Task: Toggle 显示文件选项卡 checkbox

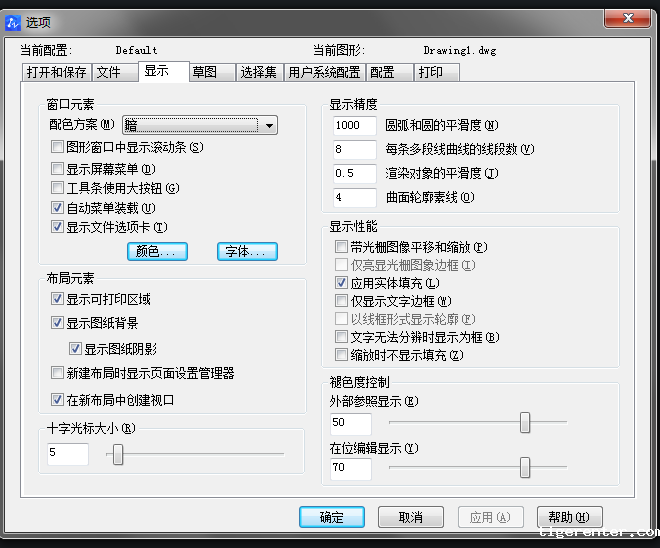Action: [58, 227]
